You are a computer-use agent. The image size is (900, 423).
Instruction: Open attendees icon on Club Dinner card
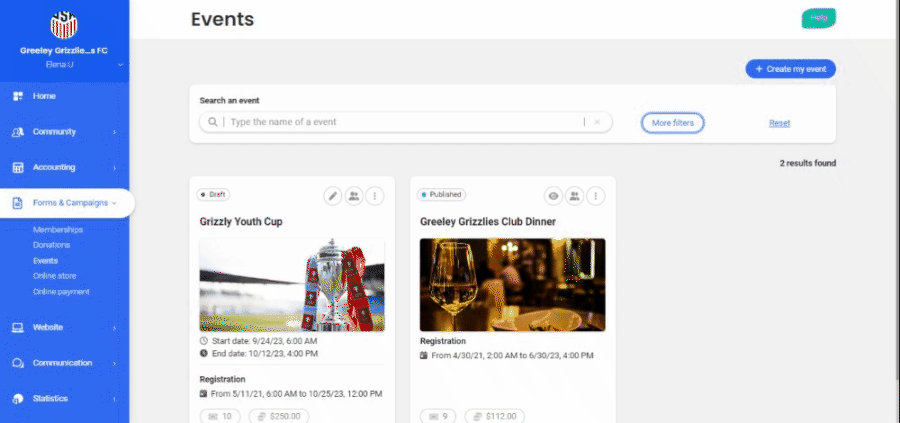(574, 196)
